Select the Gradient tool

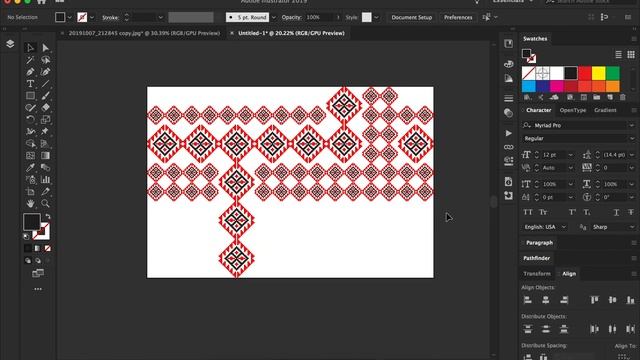[x=45, y=156]
